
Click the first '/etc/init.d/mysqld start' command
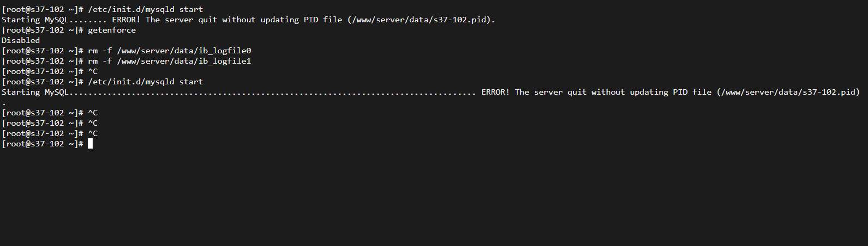tap(146, 9)
